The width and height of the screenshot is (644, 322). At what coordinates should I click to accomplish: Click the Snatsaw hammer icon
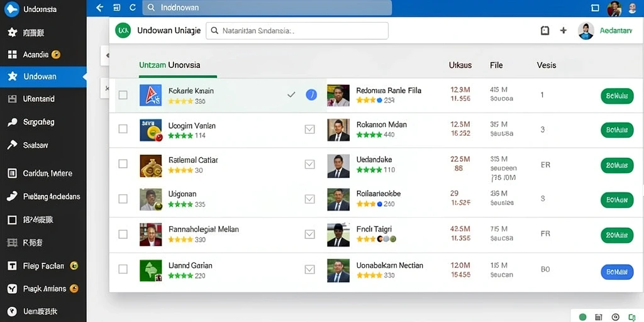(x=13, y=145)
